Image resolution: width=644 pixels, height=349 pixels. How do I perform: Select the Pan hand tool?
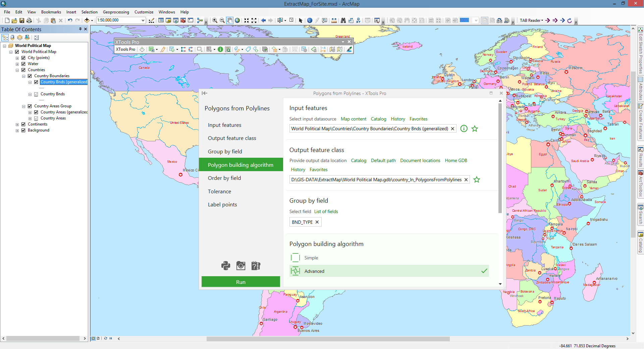pos(229,20)
